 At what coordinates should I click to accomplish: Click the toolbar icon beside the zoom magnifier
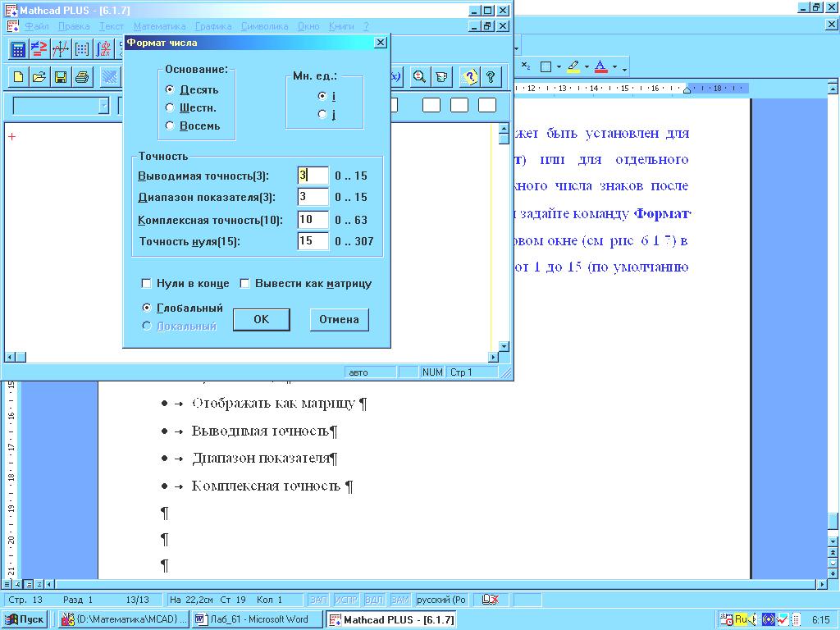(x=441, y=77)
